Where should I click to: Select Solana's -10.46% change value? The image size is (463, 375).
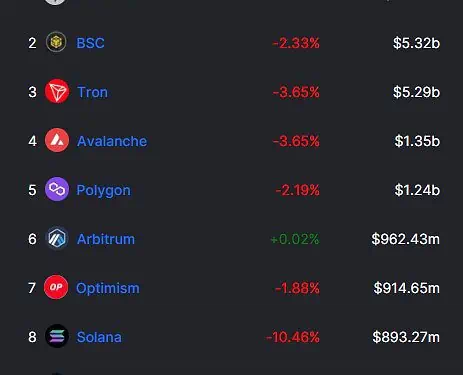(293, 337)
